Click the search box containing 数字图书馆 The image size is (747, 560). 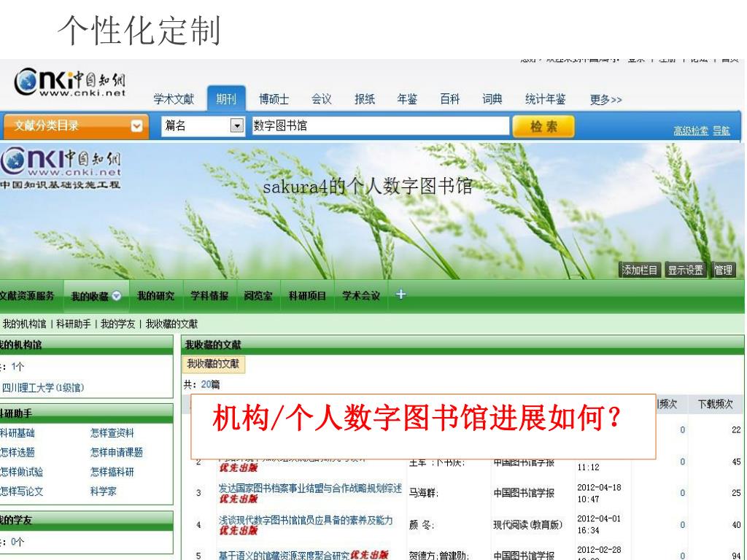380,125
